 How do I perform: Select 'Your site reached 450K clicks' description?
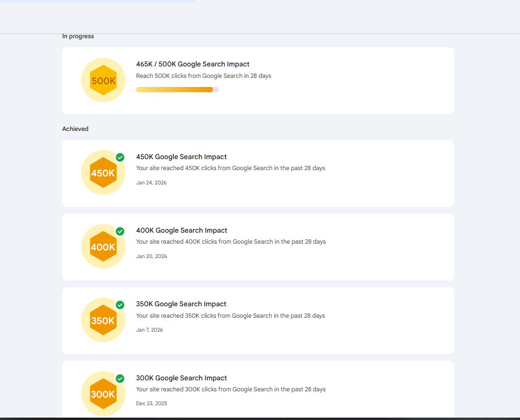pyautogui.click(x=231, y=168)
